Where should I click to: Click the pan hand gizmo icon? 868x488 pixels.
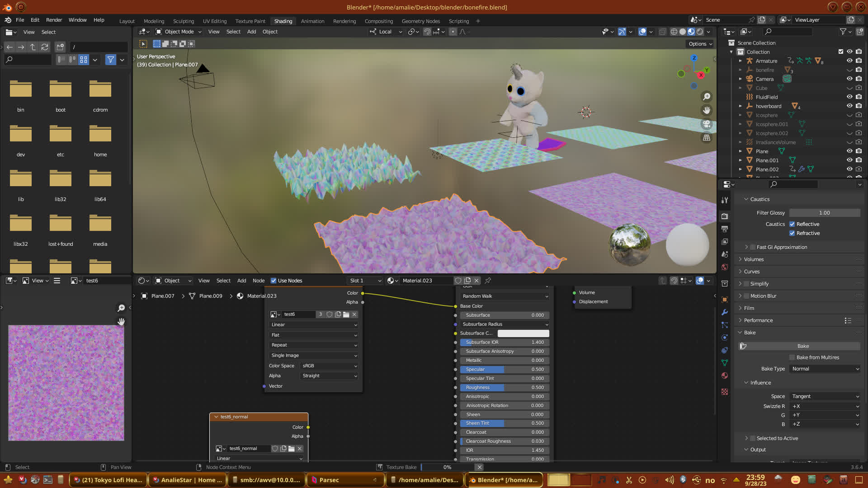707,110
